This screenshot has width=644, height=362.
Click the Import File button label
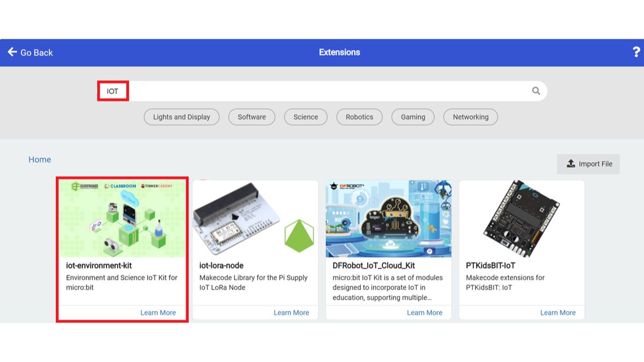596,164
